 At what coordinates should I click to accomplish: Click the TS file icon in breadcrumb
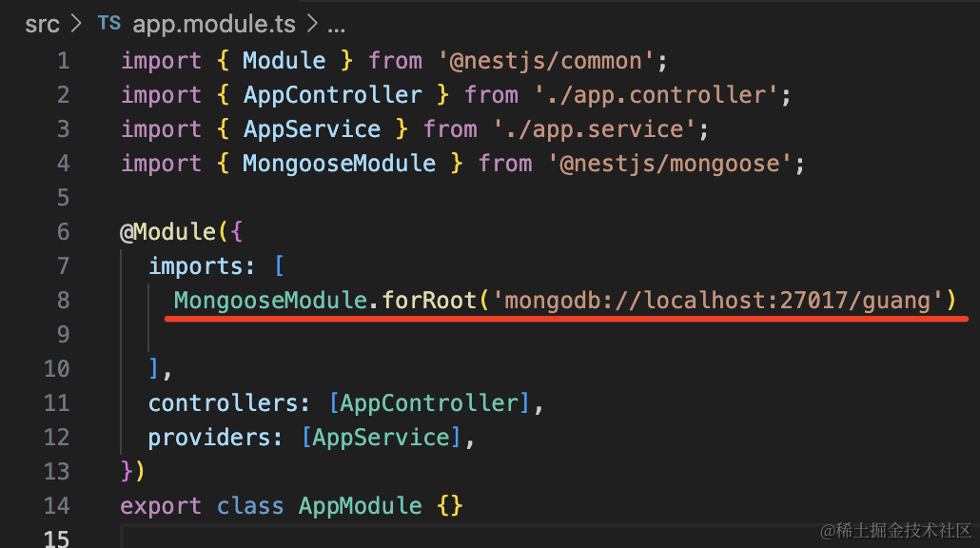click(109, 24)
